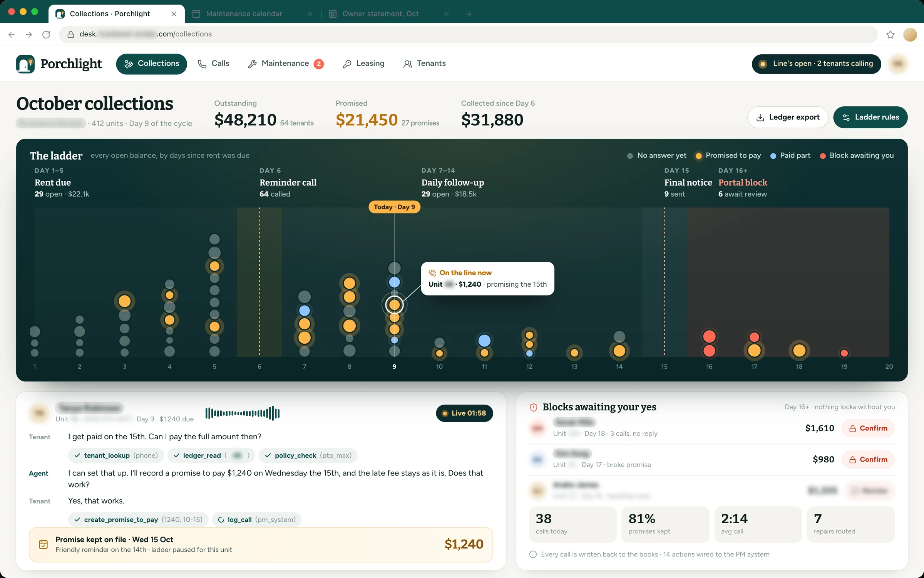Click the log_call tool chip

pyautogui.click(x=256, y=519)
